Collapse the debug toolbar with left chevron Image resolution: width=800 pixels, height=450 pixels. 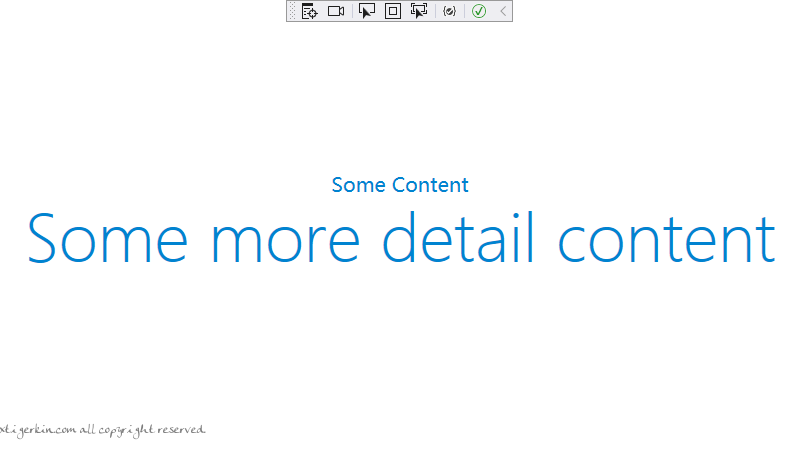click(503, 11)
